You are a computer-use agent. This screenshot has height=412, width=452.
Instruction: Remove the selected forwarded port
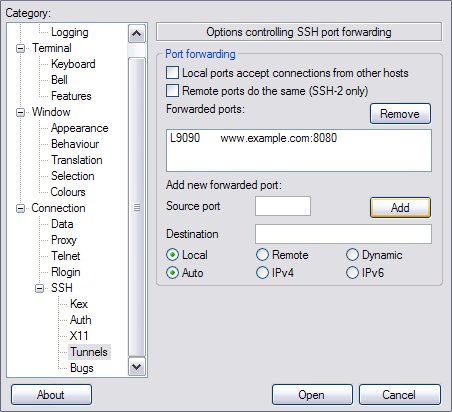tap(400, 114)
